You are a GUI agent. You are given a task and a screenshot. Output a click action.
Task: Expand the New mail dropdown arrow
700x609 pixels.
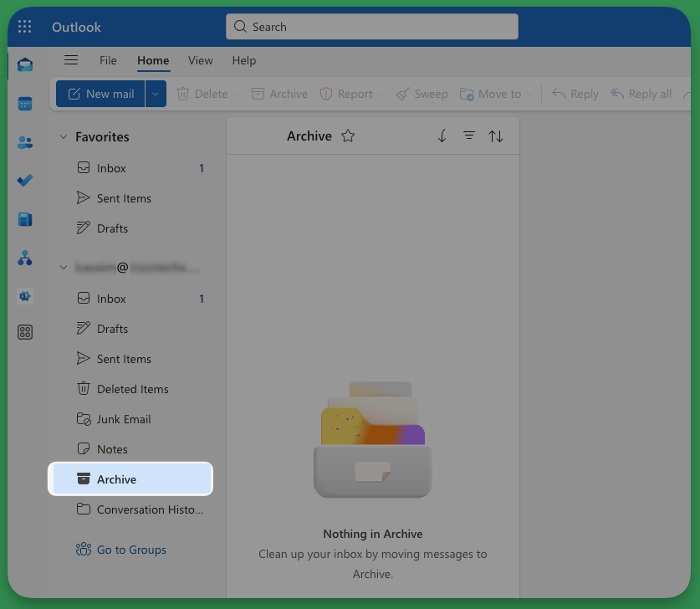[156, 94]
